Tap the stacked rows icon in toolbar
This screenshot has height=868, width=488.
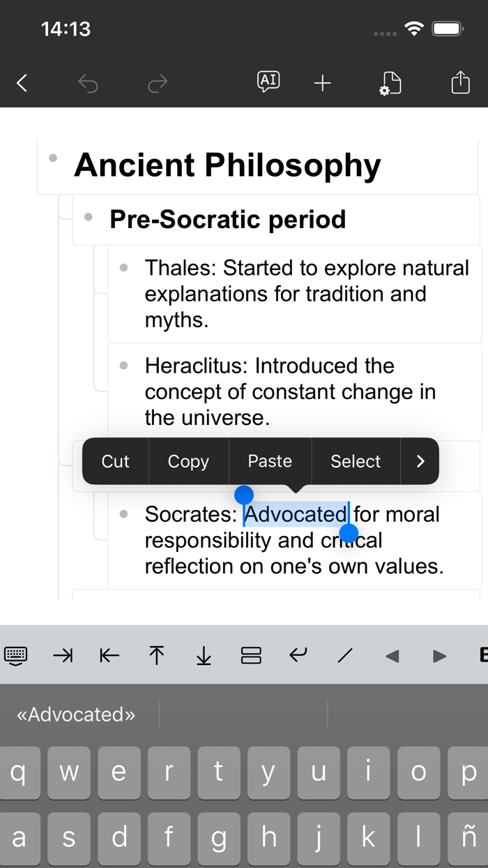(251, 655)
